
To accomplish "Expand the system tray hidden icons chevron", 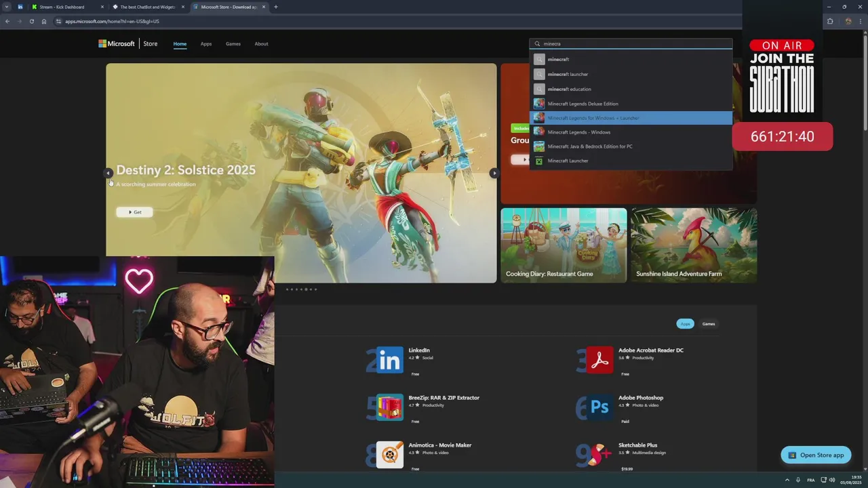I will click(787, 480).
